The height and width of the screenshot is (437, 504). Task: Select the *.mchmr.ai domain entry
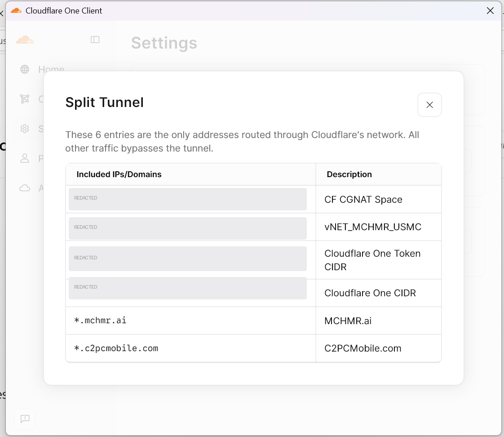coord(100,321)
